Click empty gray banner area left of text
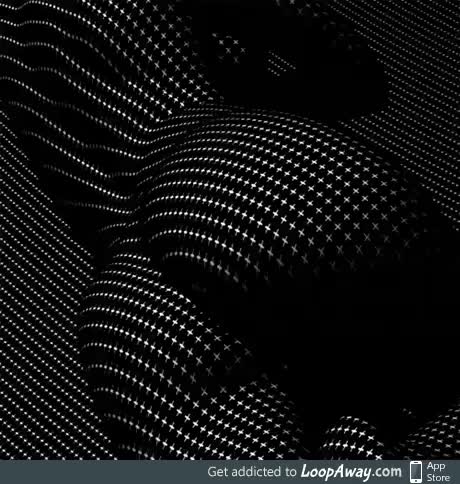Viewport: 460px width, 484px height. [x=100, y=472]
